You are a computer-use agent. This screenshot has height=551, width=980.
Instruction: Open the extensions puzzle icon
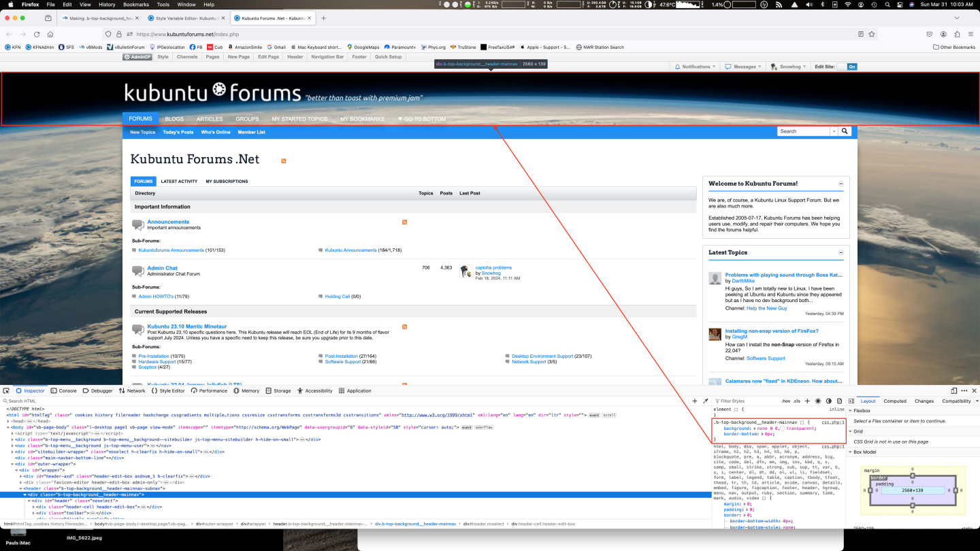click(957, 34)
